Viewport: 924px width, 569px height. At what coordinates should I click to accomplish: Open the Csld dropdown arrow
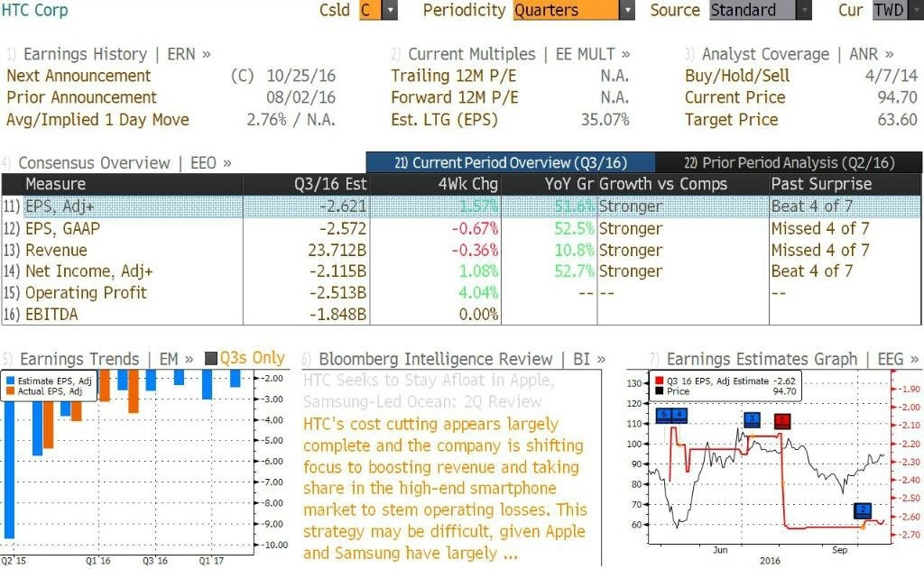click(x=390, y=10)
